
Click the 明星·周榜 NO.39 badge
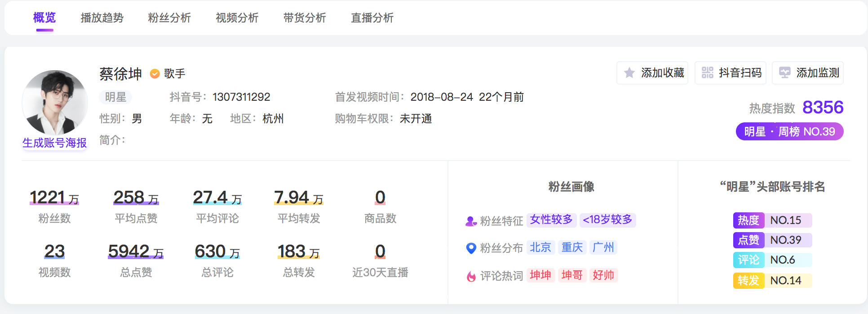[x=789, y=132]
